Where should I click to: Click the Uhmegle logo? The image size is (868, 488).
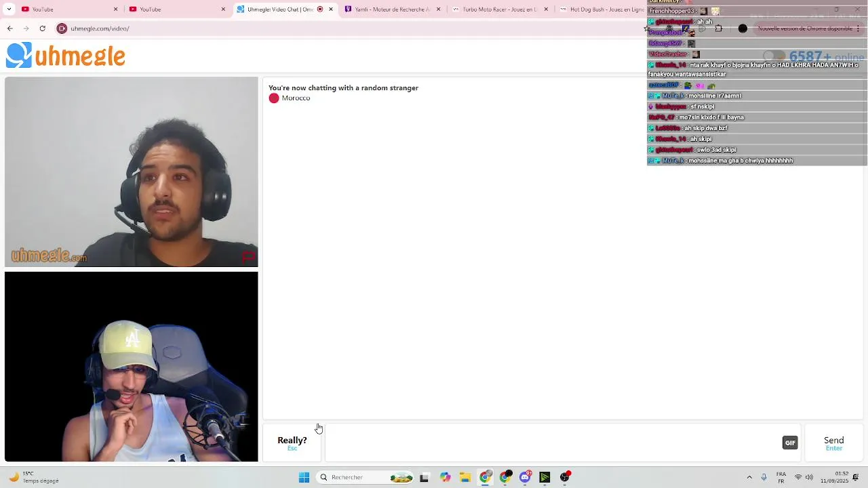[x=66, y=56]
